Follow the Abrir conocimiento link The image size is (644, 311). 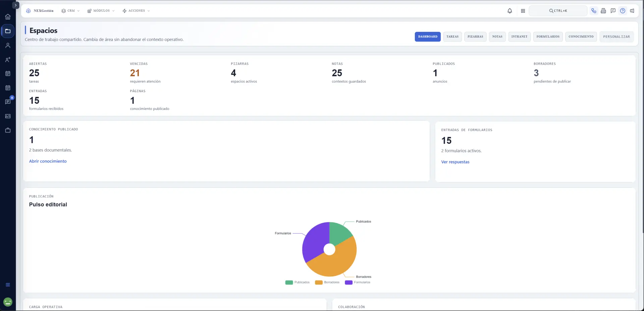(x=48, y=161)
